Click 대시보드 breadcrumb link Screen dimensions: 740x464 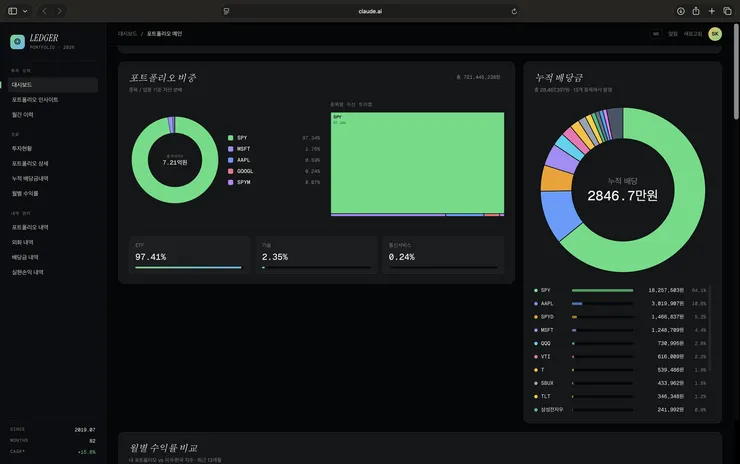coord(127,34)
